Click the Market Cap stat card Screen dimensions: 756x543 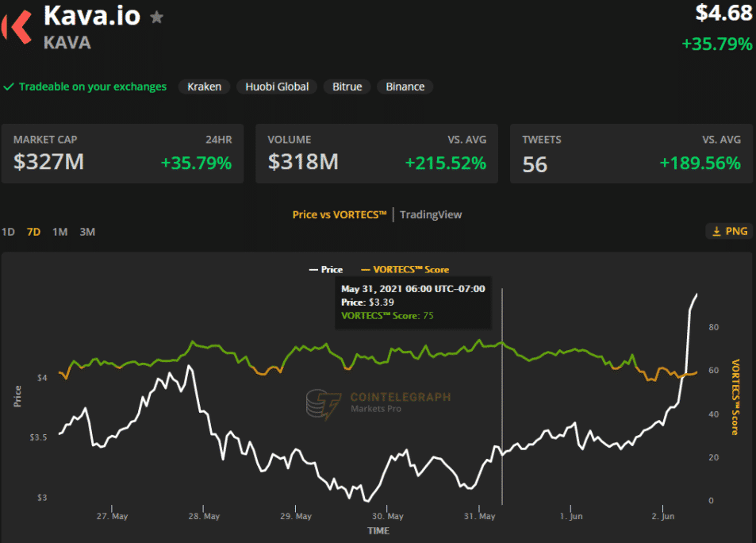pos(122,153)
